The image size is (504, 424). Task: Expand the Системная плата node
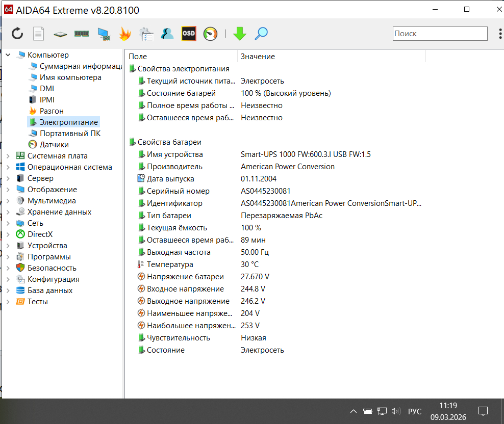coord(8,156)
